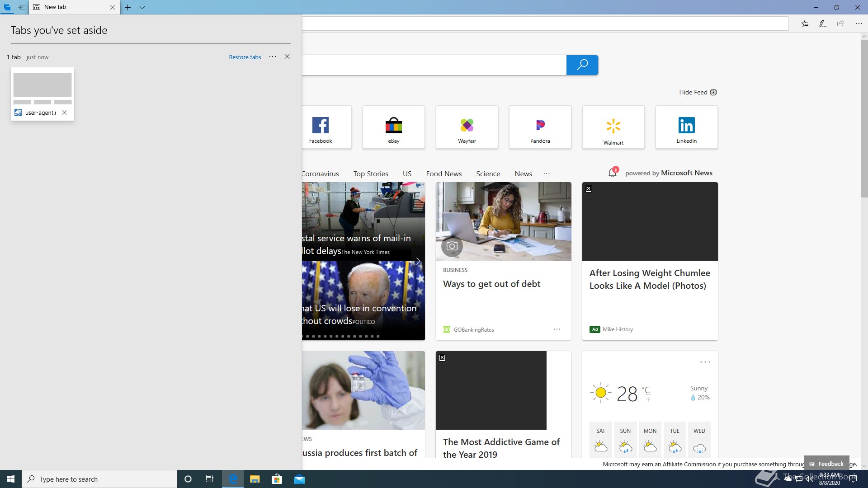Open the Facebook top site tile

pyautogui.click(x=326, y=127)
